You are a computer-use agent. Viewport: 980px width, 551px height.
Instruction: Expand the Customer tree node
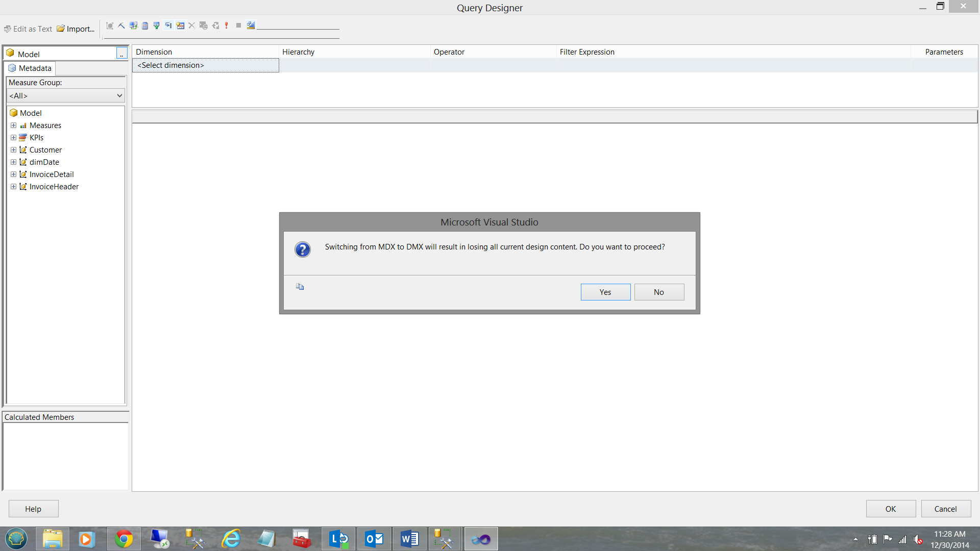pyautogui.click(x=13, y=150)
